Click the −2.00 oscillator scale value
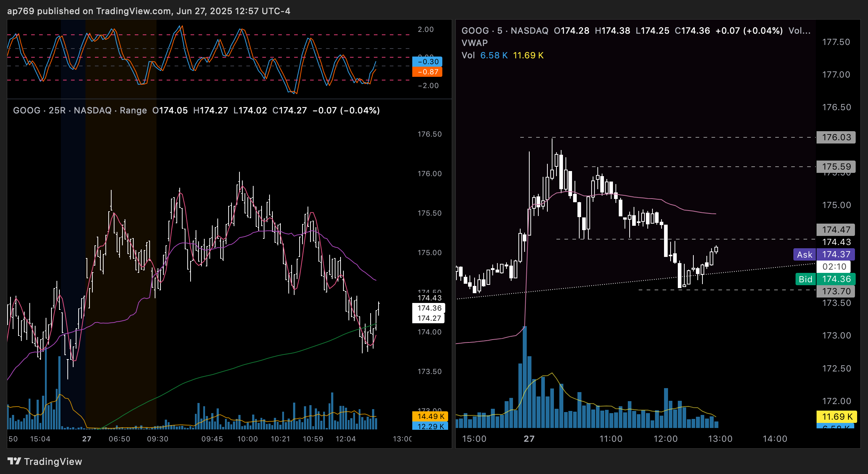The height and width of the screenshot is (474, 868). [x=428, y=86]
